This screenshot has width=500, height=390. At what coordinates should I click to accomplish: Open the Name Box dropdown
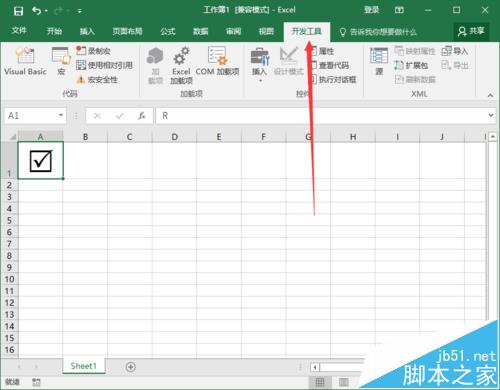pos(61,115)
